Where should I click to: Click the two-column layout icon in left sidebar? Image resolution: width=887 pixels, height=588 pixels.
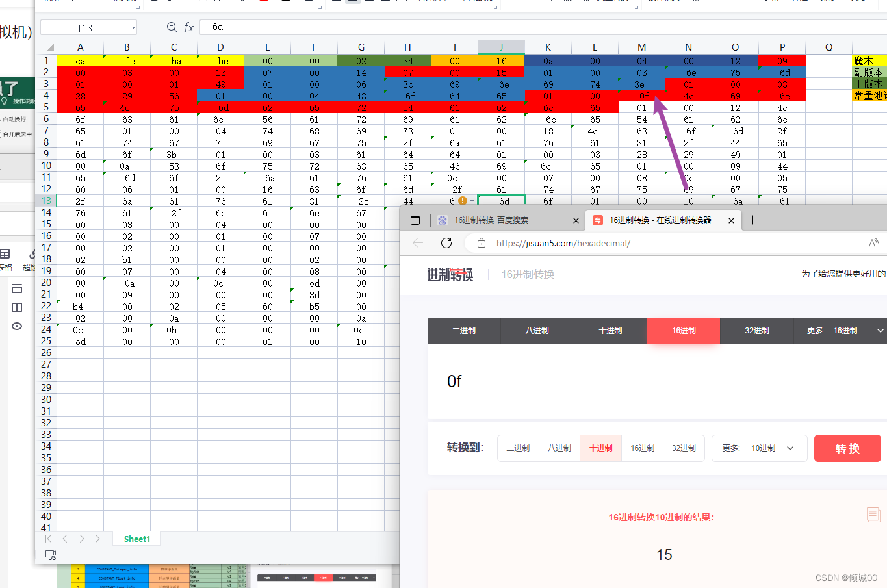tap(17, 307)
